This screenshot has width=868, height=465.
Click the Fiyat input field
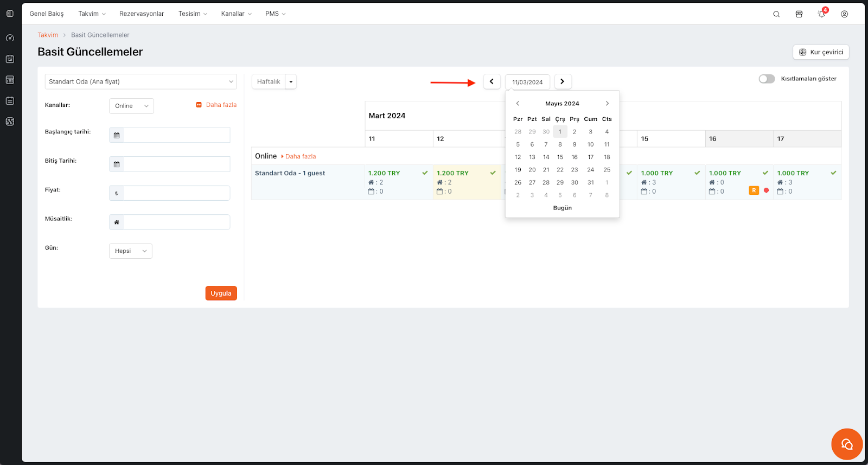click(177, 193)
